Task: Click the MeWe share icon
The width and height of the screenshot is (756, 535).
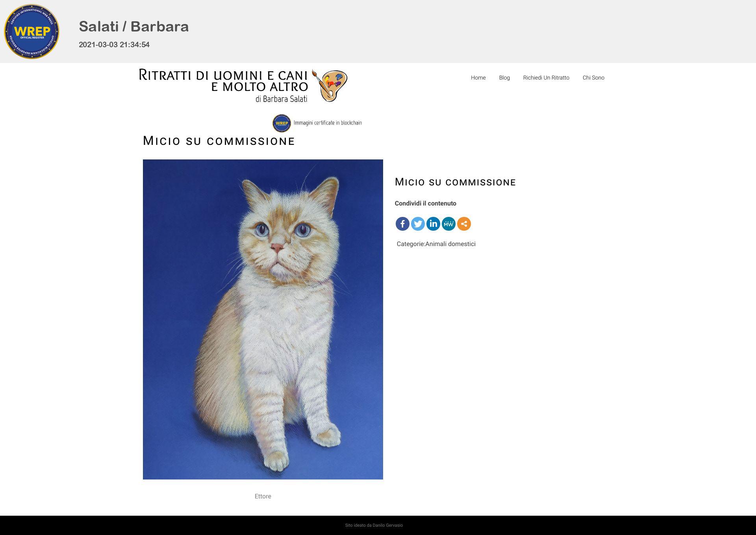Action: [448, 224]
